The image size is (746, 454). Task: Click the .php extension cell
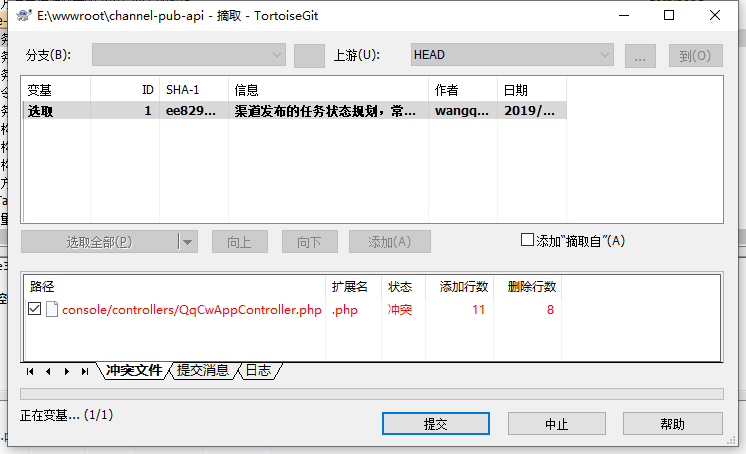click(x=344, y=310)
